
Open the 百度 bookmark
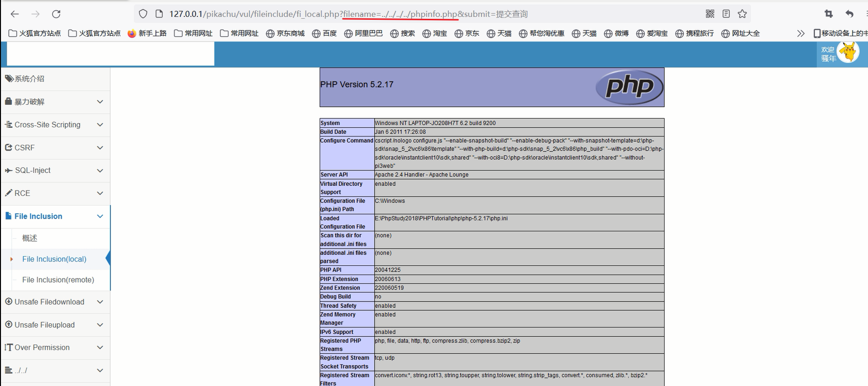(325, 33)
